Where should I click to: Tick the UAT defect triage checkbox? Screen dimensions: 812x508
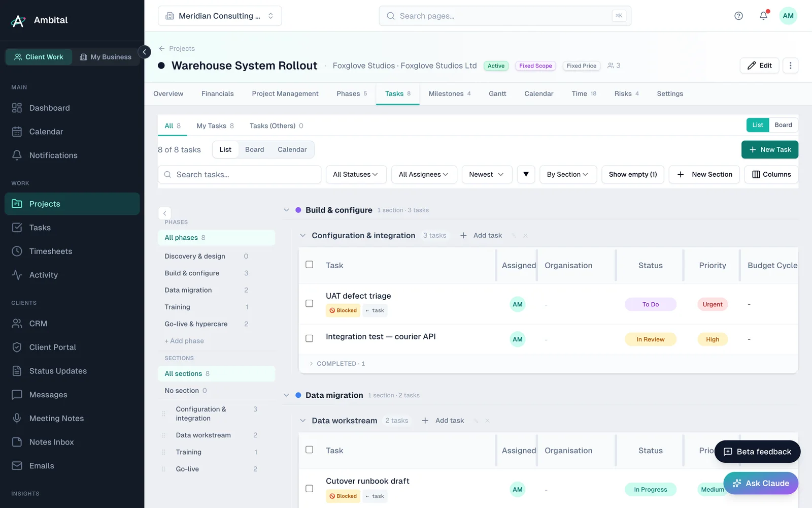coord(309,303)
